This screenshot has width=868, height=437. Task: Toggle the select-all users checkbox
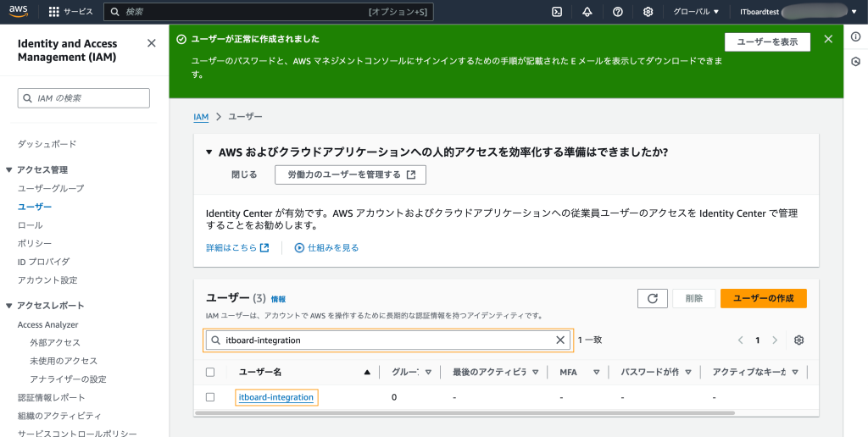click(x=210, y=372)
